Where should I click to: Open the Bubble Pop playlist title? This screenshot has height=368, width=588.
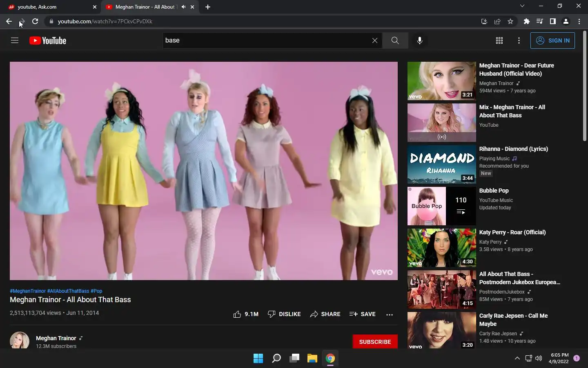(x=494, y=191)
